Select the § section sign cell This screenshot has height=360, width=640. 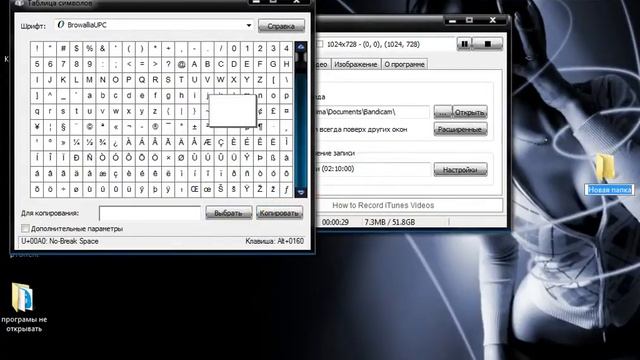click(63, 127)
